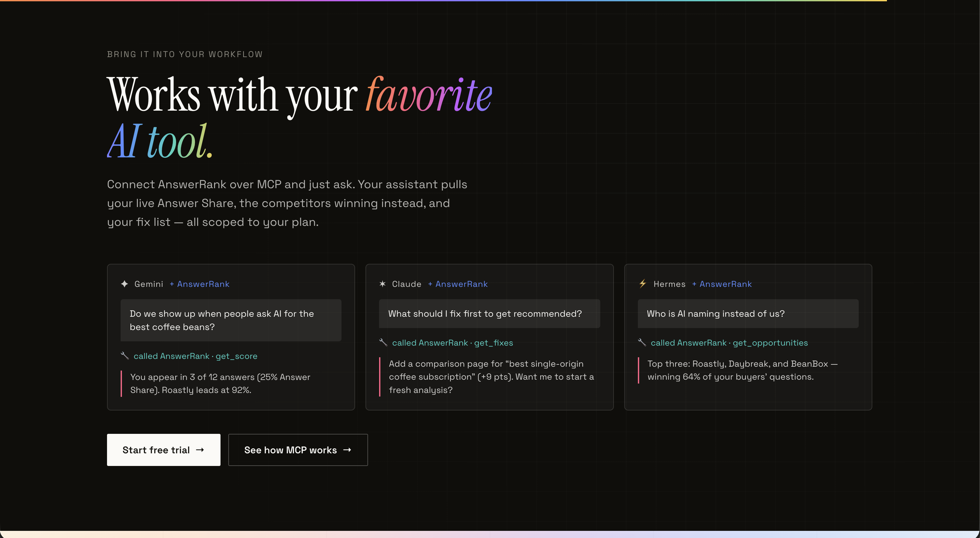The width and height of the screenshot is (980, 538).
Task: Click the Gemini sparkle icon
Action: (125, 284)
